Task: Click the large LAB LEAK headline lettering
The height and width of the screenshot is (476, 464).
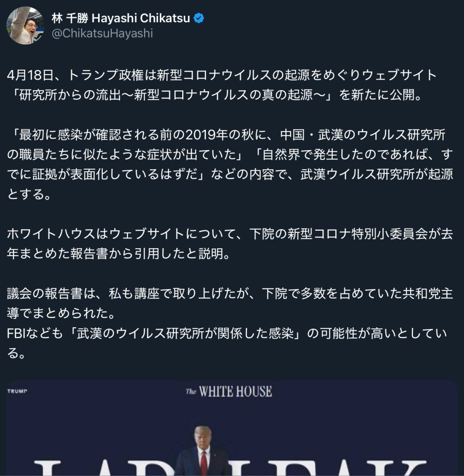Action: click(x=232, y=468)
